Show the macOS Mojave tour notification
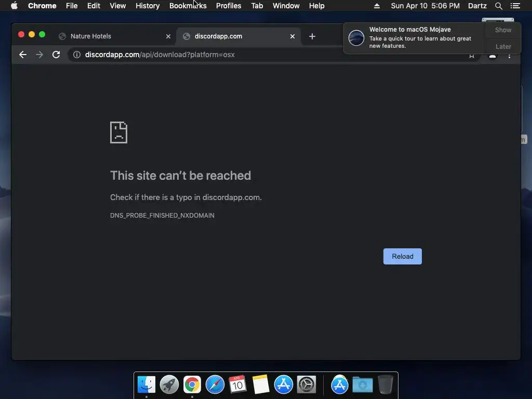The width and height of the screenshot is (532, 399). click(503, 30)
